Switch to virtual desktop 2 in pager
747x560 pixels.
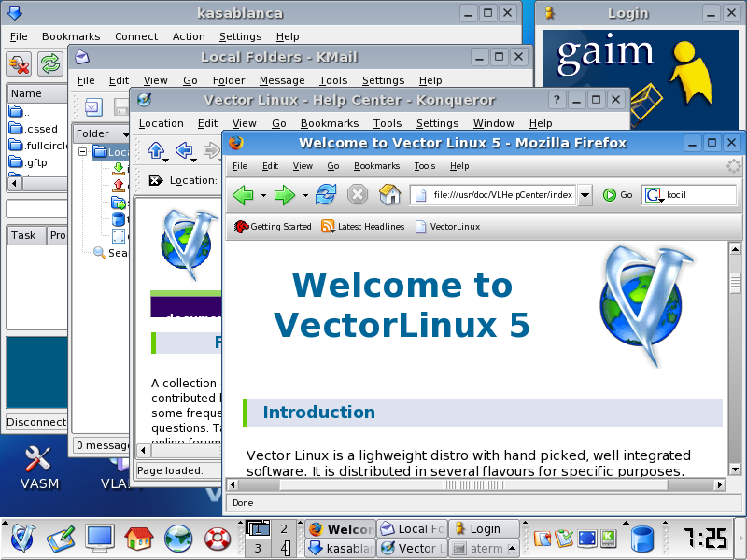tap(284, 529)
